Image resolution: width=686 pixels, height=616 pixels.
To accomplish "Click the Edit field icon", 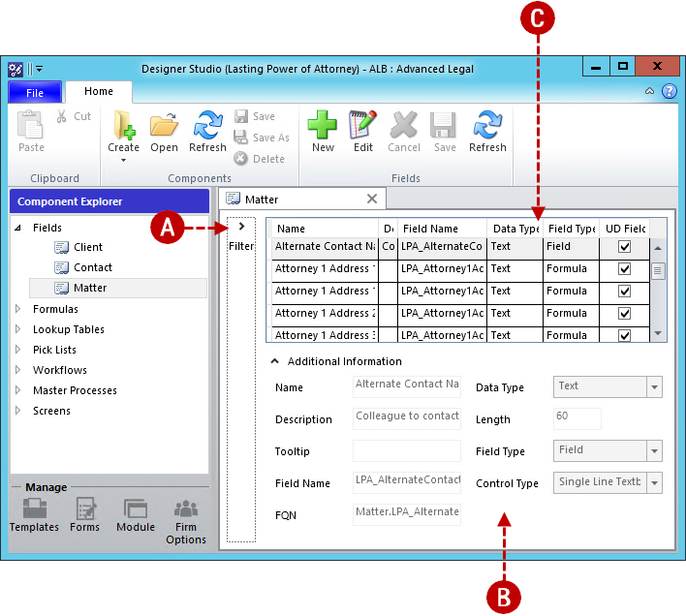I will (x=363, y=127).
